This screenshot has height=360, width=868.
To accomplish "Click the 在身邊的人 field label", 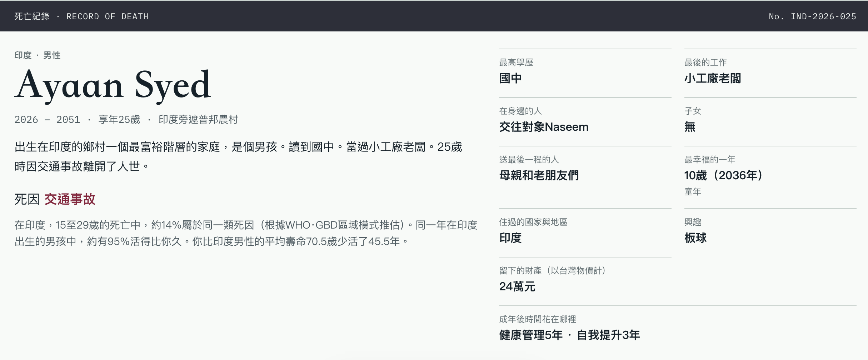I will pos(520,111).
